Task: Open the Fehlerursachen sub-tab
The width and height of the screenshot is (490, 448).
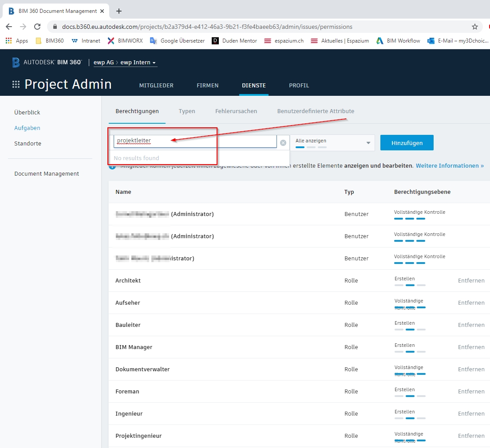Action: pos(236,111)
